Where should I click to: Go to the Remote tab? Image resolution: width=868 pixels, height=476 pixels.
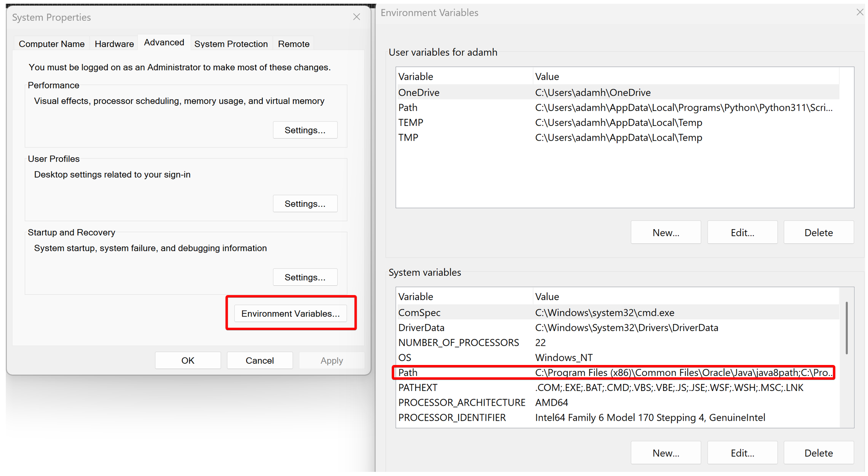click(293, 44)
